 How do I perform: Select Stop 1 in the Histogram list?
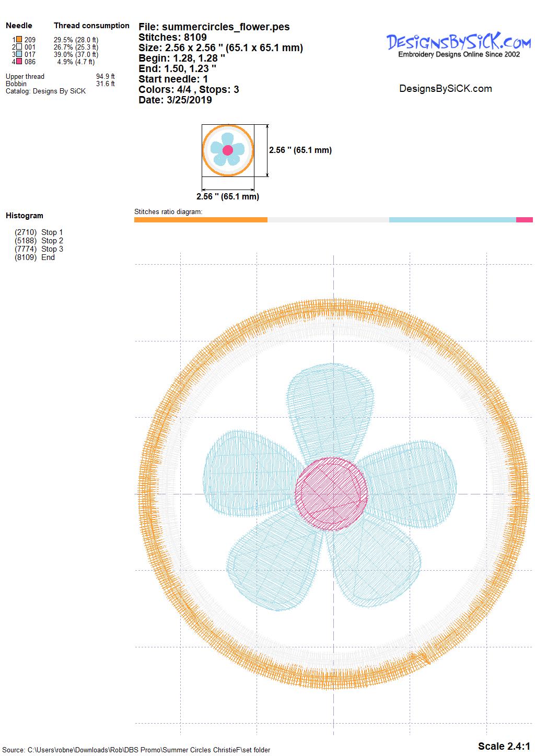pyautogui.click(x=39, y=232)
